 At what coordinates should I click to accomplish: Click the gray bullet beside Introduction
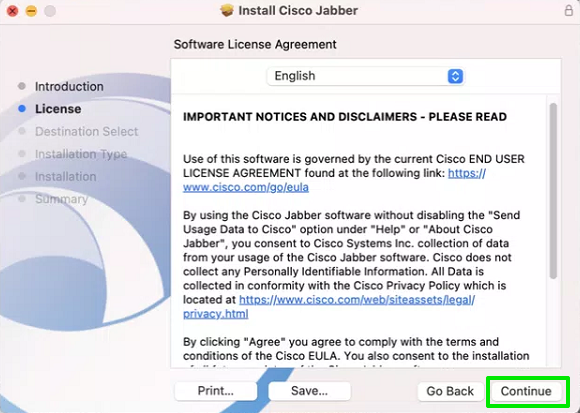pos(22,86)
